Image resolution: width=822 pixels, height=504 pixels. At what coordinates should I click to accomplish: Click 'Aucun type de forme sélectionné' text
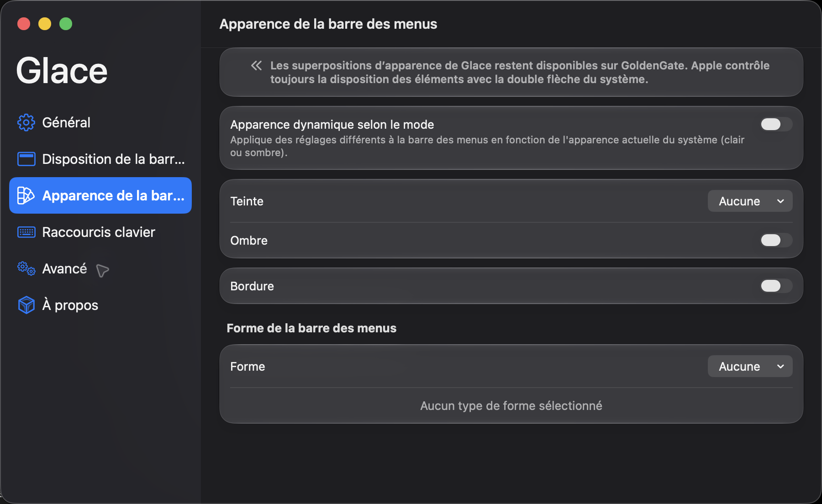(511, 406)
